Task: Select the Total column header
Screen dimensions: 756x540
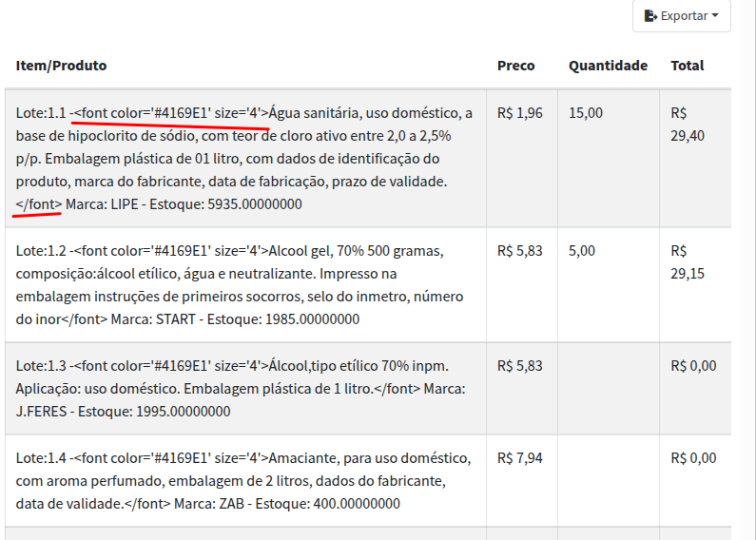Action: click(688, 66)
